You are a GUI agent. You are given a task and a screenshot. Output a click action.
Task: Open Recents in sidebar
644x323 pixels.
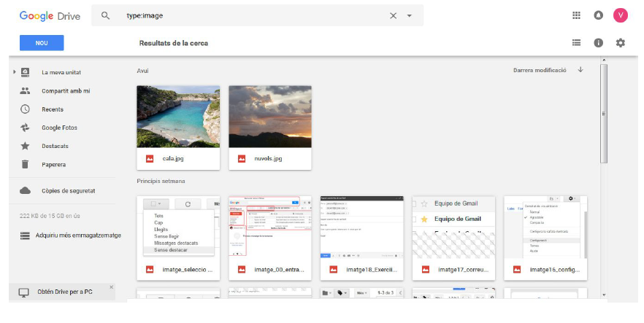(53, 109)
